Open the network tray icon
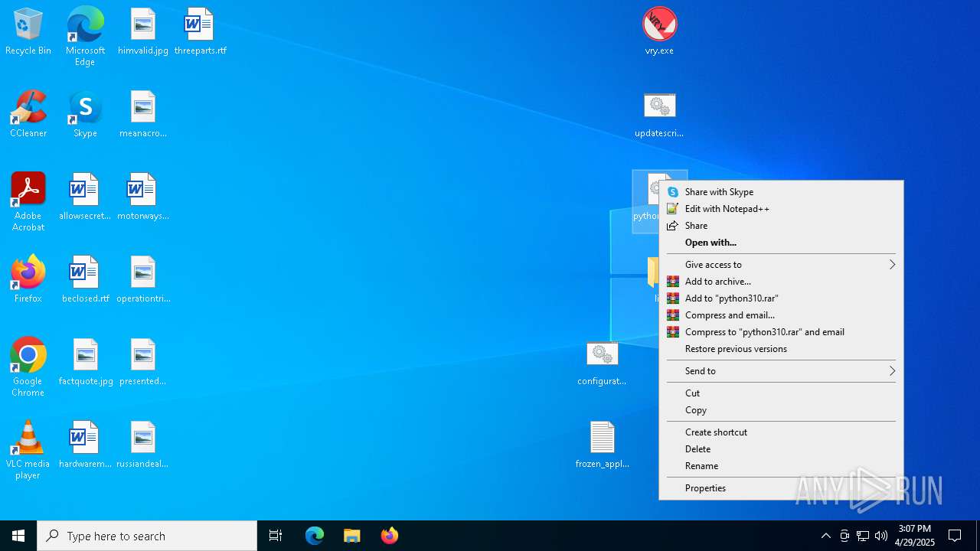This screenshot has height=551, width=980. pyautogui.click(x=863, y=536)
